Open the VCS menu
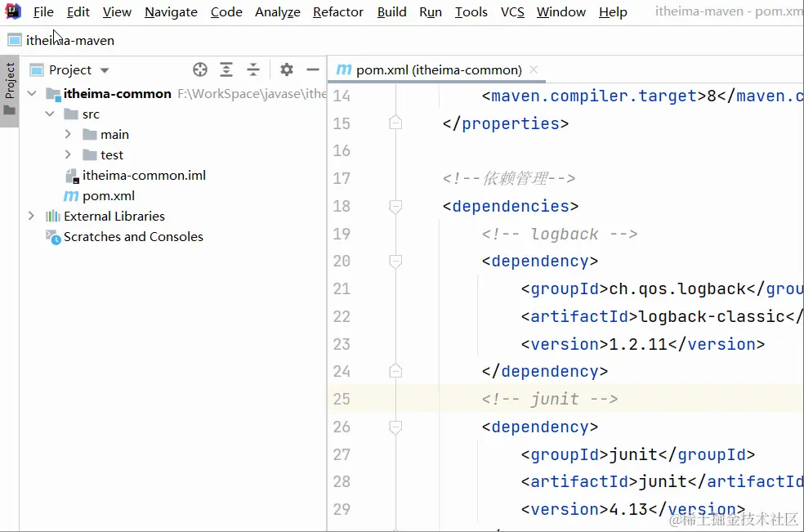The image size is (804, 532). point(512,11)
